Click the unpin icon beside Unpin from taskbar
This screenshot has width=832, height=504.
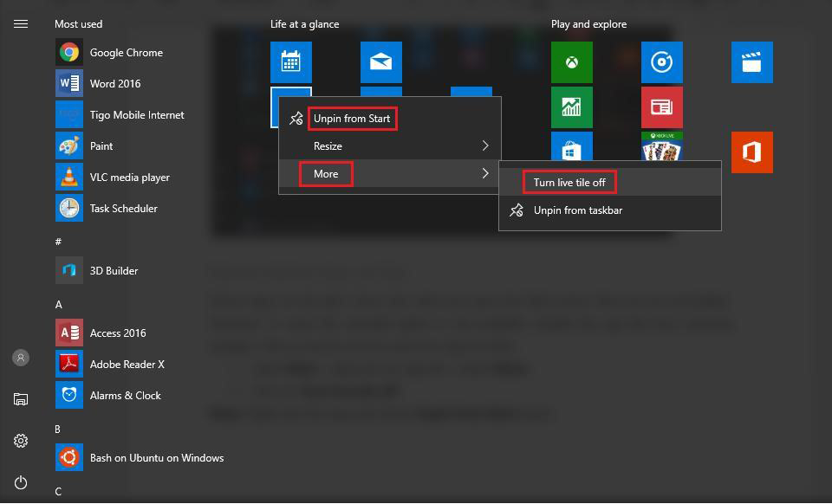(x=517, y=210)
